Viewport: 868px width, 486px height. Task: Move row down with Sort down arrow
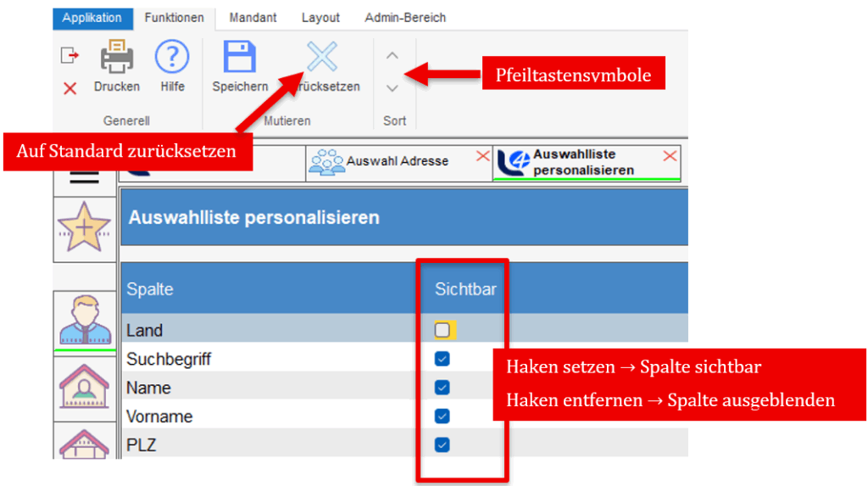[392, 88]
